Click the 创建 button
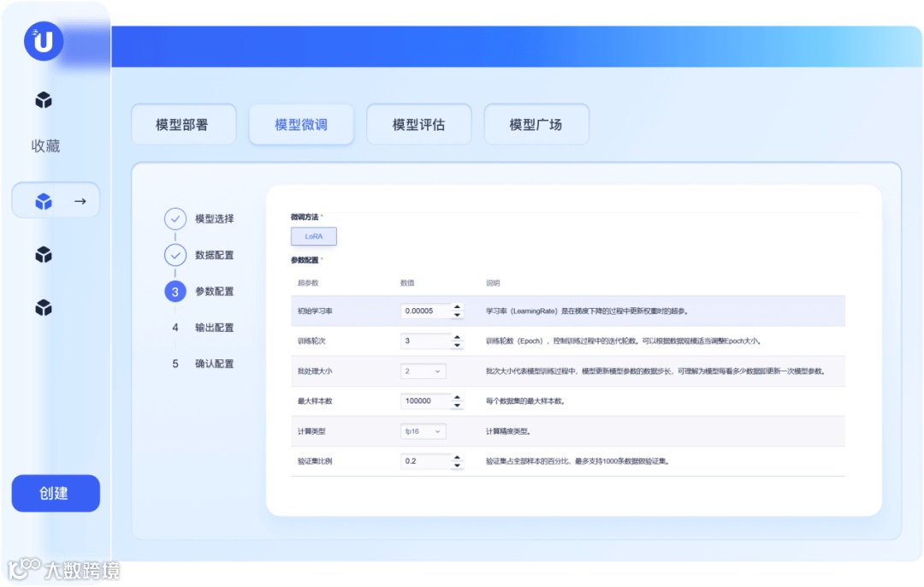Viewport: 924px width, 587px height. pyautogui.click(x=56, y=493)
